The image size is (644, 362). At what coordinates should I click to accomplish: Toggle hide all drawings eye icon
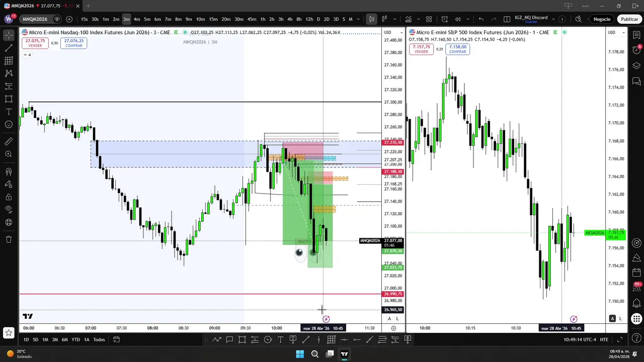tap(9, 210)
